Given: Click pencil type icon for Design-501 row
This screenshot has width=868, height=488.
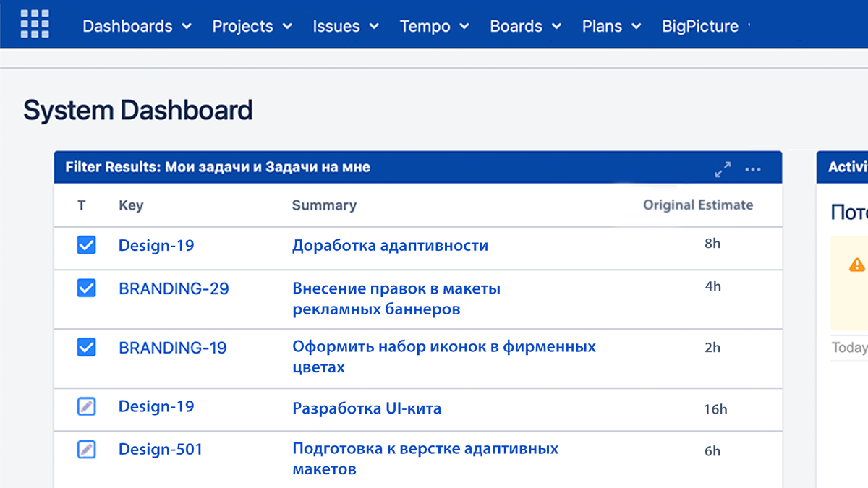Looking at the screenshot, I should pyautogui.click(x=86, y=450).
